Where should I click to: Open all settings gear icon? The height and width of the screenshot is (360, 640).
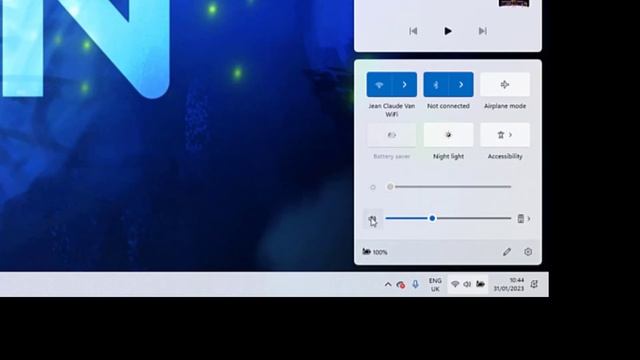[528, 252]
